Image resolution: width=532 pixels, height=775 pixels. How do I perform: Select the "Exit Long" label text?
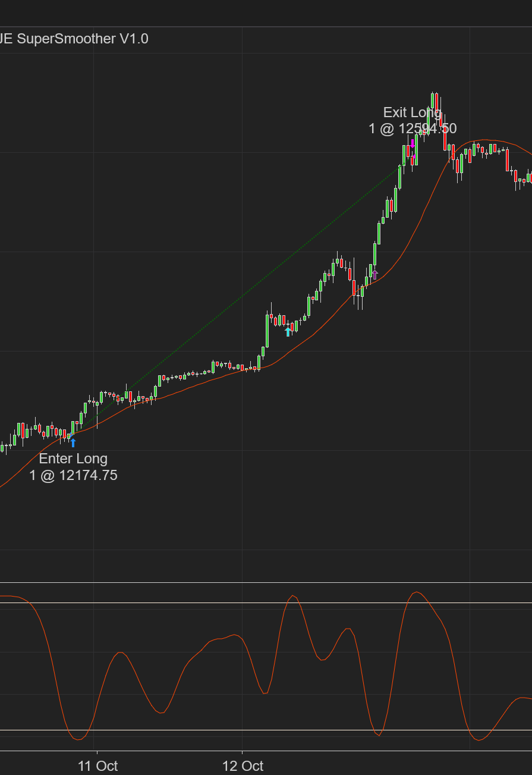412,112
